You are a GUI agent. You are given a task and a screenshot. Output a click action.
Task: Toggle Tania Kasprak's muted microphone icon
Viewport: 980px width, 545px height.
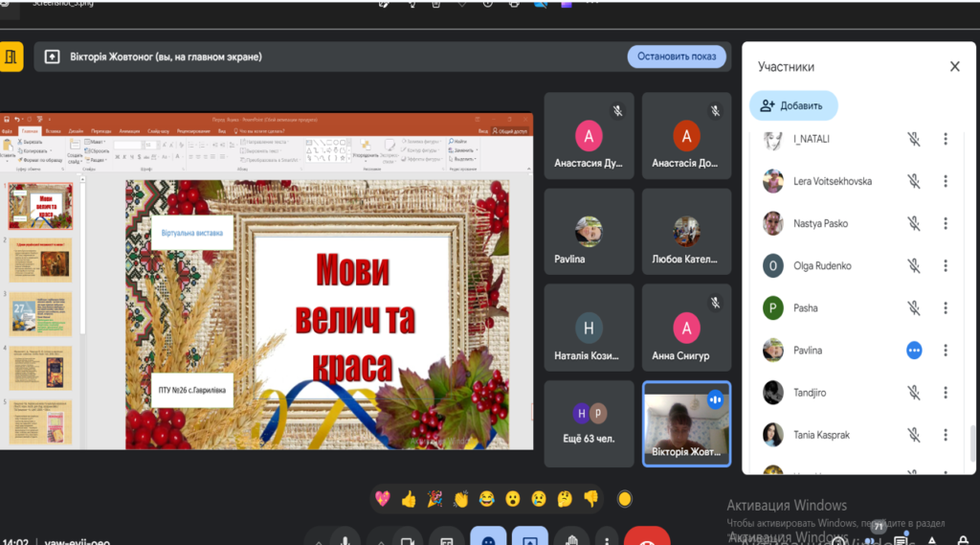914,435
